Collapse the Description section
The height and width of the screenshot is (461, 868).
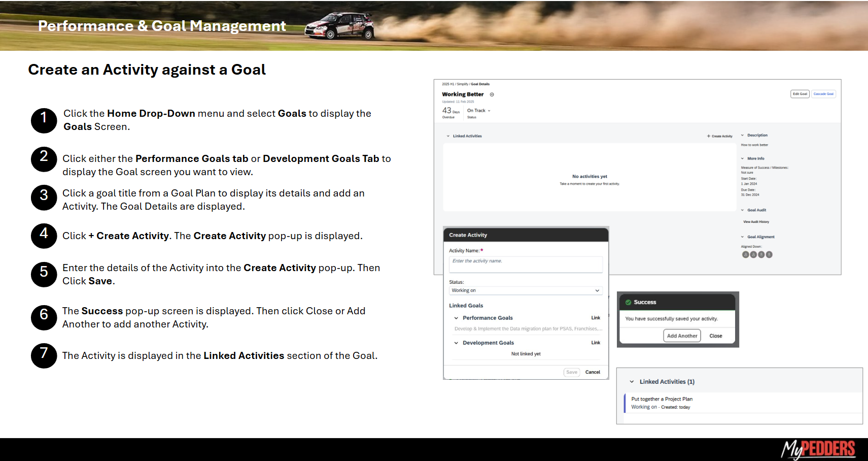tap(742, 136)
